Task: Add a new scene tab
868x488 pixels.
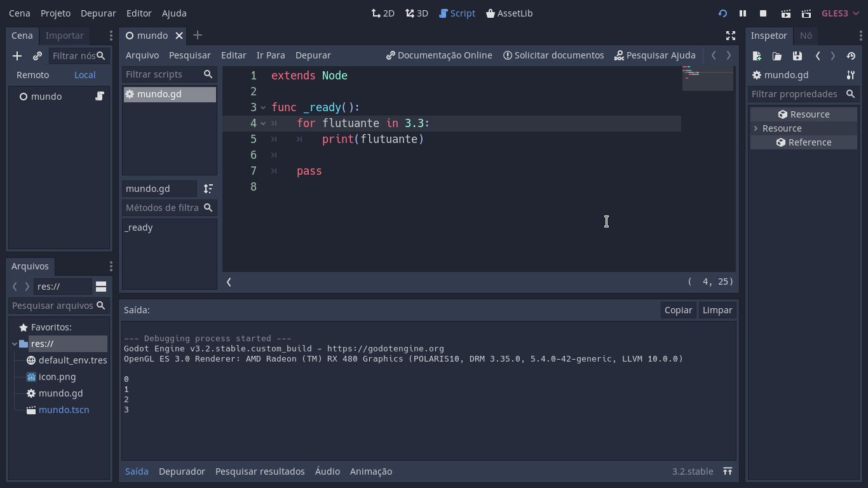Action: (198, 36)
